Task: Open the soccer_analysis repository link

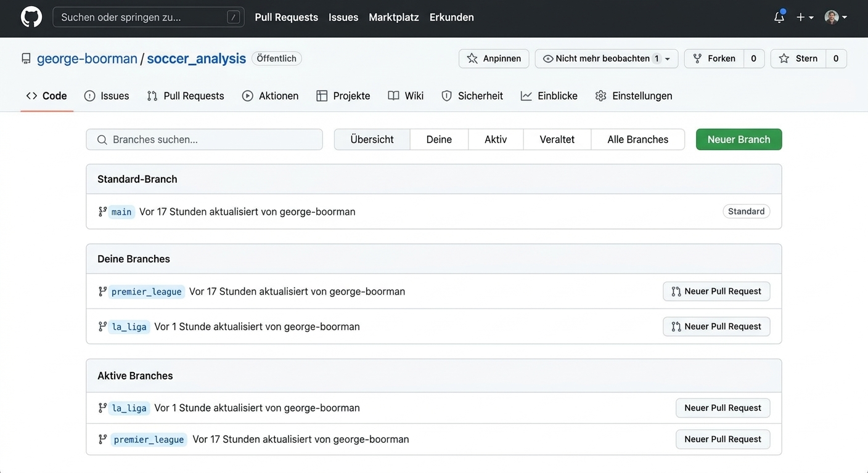Action: pos(197,59)
